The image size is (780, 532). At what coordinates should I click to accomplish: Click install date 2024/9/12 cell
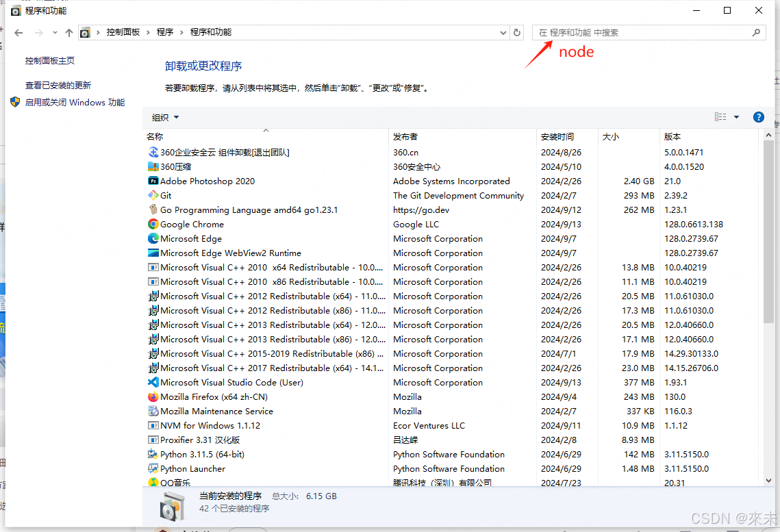point(561,210)
